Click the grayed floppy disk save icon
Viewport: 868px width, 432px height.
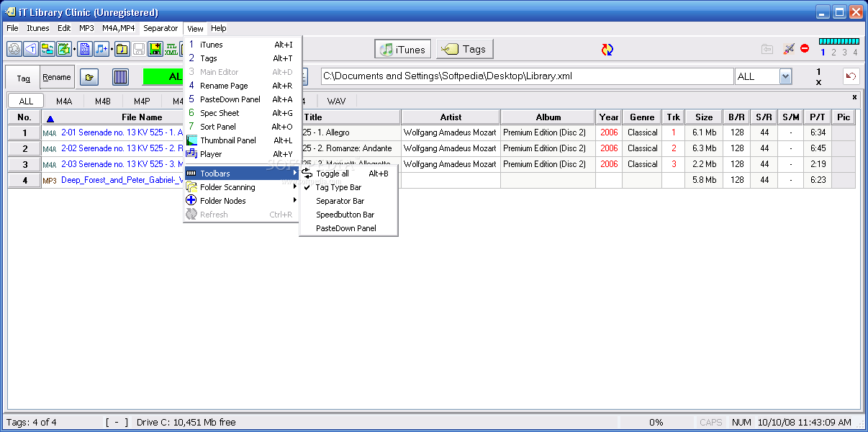(x=139, y=49)
